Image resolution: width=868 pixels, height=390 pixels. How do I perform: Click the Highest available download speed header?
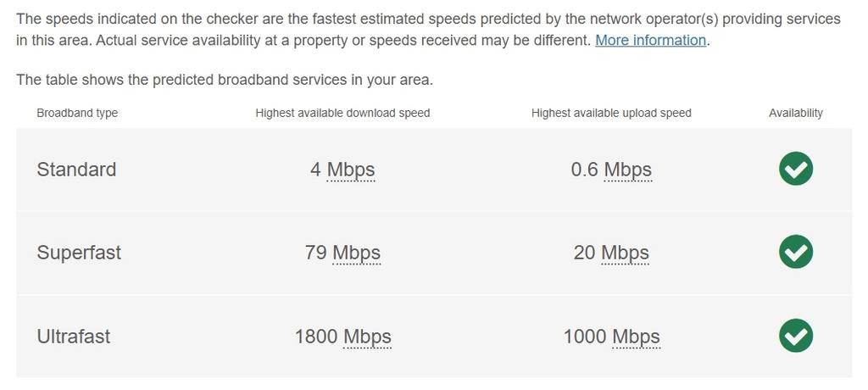pos(342,113)
